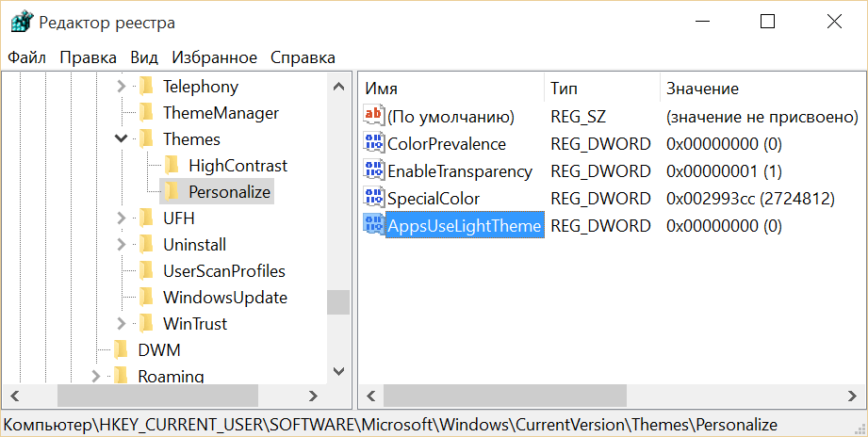Screen dimensions: 868x437
Task: Click the up arrow of tree vertical scrollbar
Action: 338,87
